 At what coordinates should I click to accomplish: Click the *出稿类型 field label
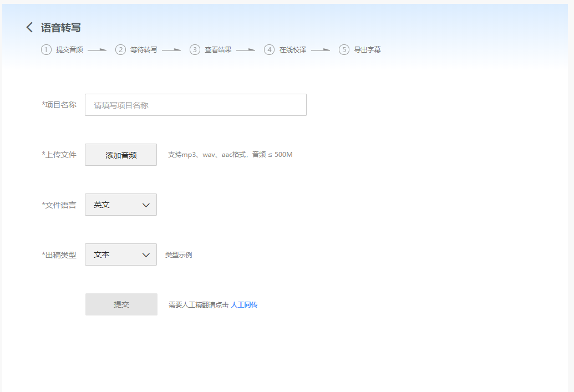[59, 254]
